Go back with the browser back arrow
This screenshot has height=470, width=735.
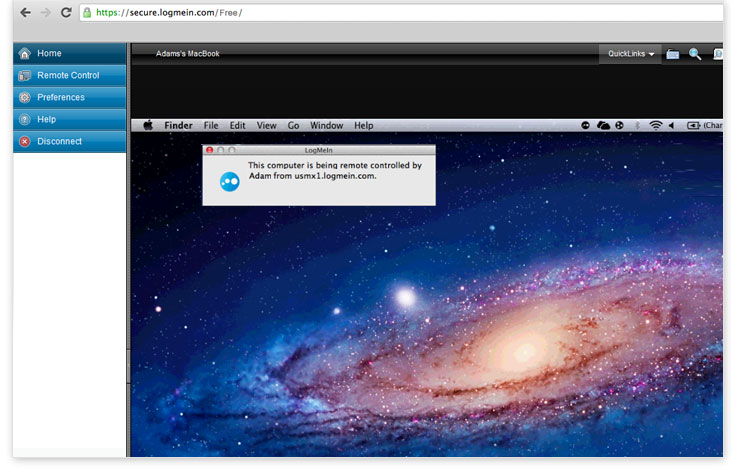click(x=25, y=13)
